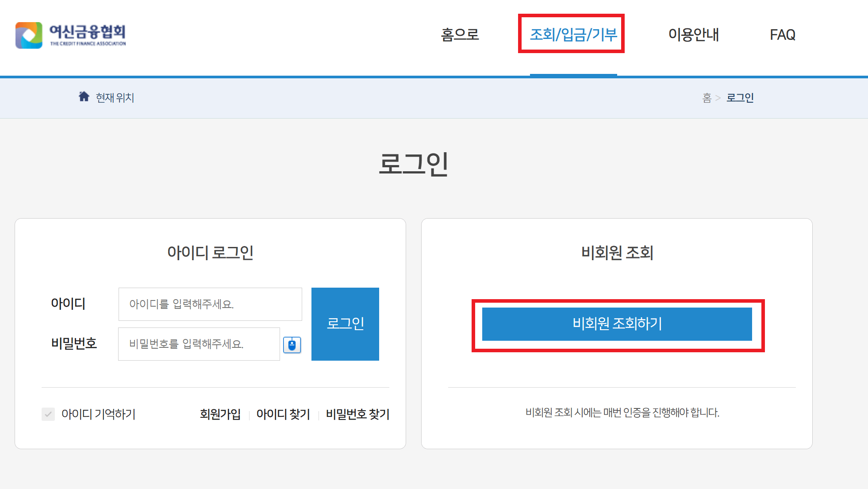Click the 아이디 찾기 link
The height and width of the screenshot is (489, 868).
[283, 414]
